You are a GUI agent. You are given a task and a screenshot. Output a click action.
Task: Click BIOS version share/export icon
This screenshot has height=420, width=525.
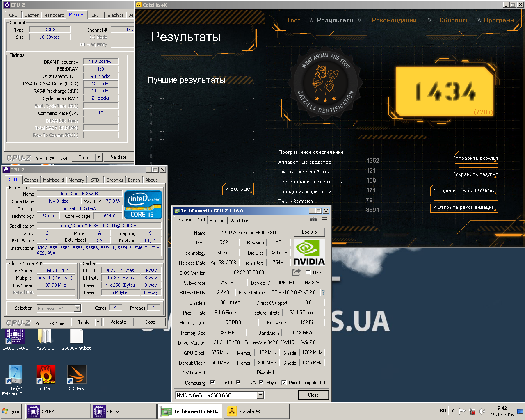pos(296,272)
